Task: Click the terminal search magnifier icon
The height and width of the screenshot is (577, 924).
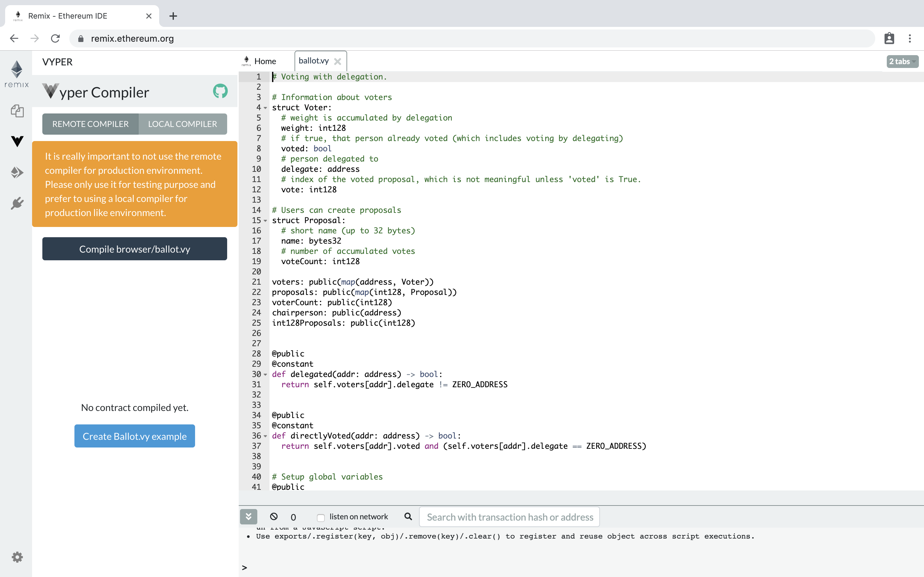Action: pyautogui.click(x=408, y=517)
